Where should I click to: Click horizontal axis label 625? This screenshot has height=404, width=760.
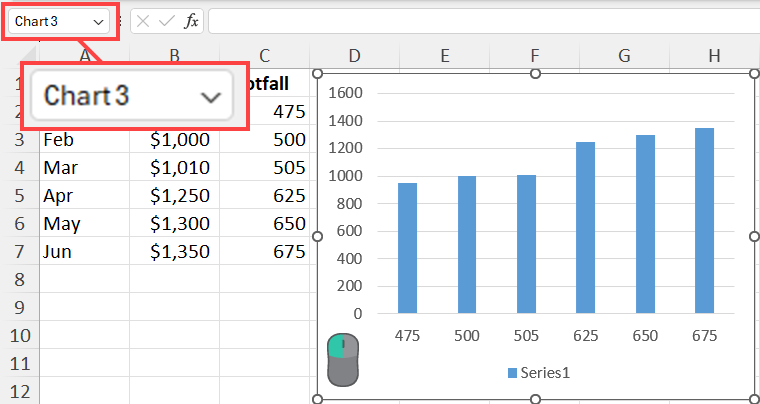pyautogui.click(x=586, y=336)
